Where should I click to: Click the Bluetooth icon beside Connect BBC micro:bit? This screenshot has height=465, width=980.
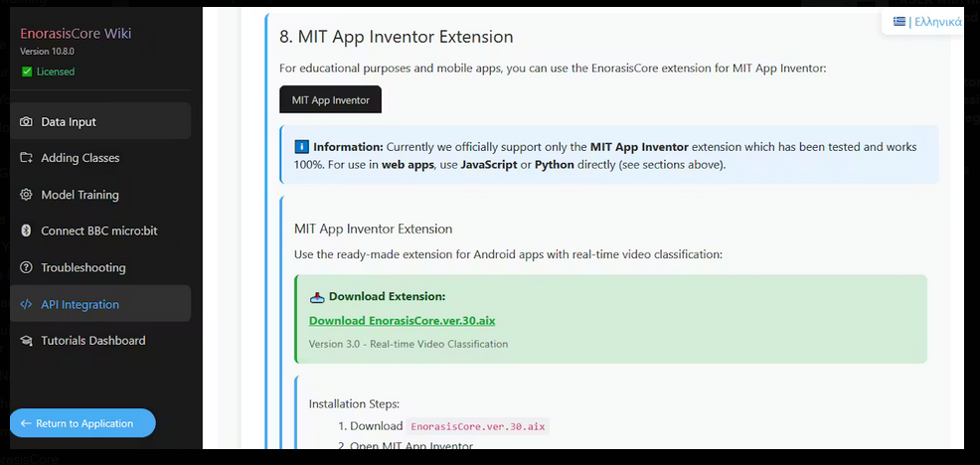pos(26,231)
